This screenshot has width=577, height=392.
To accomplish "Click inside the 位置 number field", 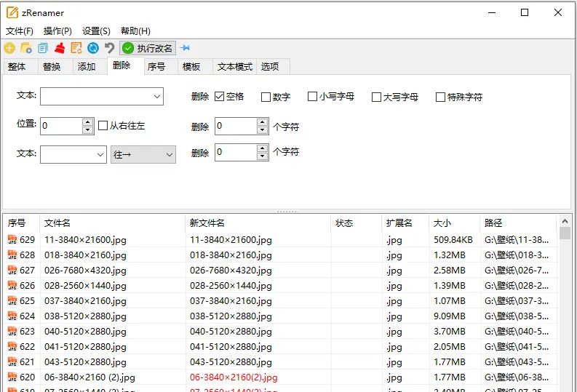I will 61,126.
